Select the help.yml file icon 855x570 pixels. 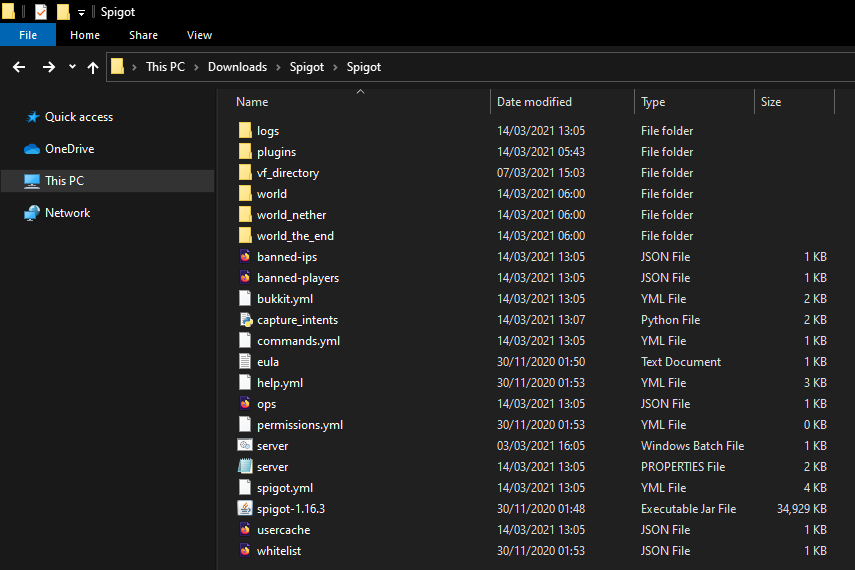point(245,382)
